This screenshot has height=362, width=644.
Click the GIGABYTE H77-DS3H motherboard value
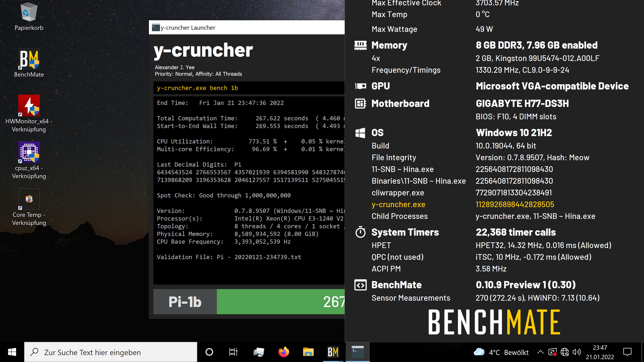pos(522,103)
